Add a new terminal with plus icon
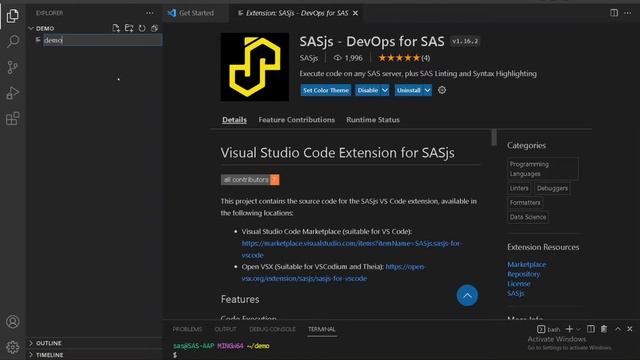Image resolution: width=640 pixels, height=360 pixels. click(x=569, y=329)
